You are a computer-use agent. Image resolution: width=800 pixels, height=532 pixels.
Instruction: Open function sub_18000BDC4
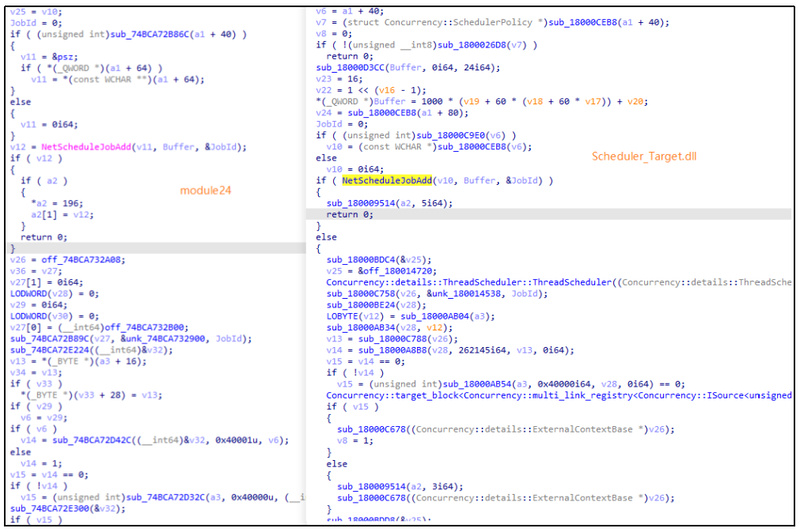pyautogui.click(x=365, y=256)
